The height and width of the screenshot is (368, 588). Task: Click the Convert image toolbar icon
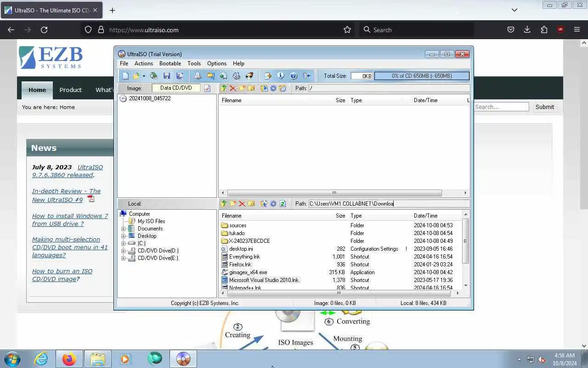(x=223, y=76)
